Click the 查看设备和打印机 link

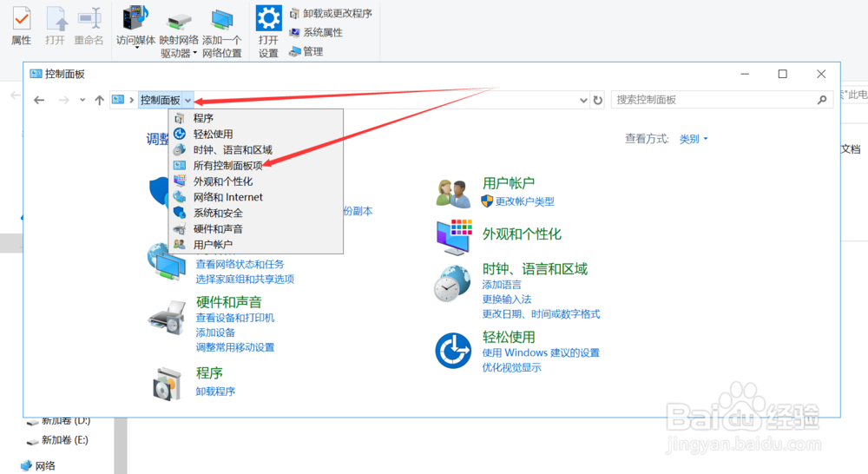click(x=235, y=318)
